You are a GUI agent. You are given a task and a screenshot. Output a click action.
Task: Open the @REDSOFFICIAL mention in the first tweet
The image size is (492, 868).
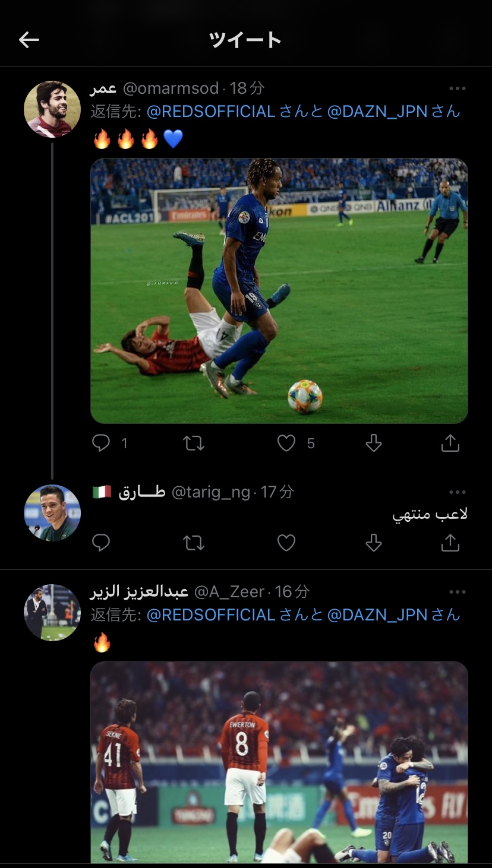pos(210,111)
